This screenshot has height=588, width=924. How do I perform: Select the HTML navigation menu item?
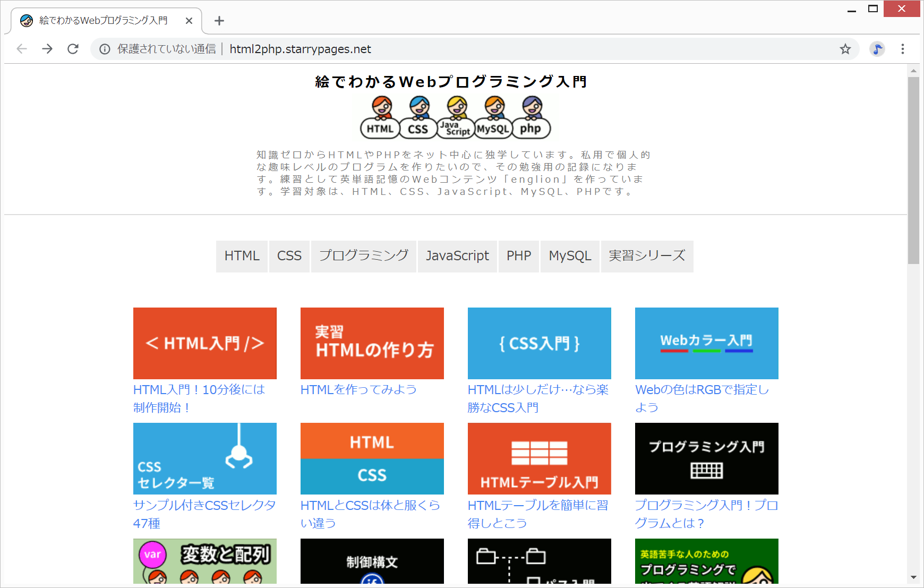click(x=242, y=256)
